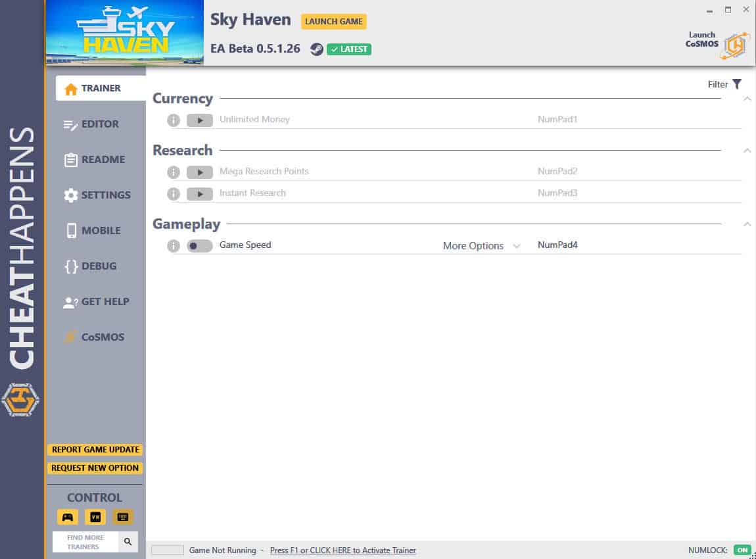Toggle the Game Speed switch

[x=200, y=246]
